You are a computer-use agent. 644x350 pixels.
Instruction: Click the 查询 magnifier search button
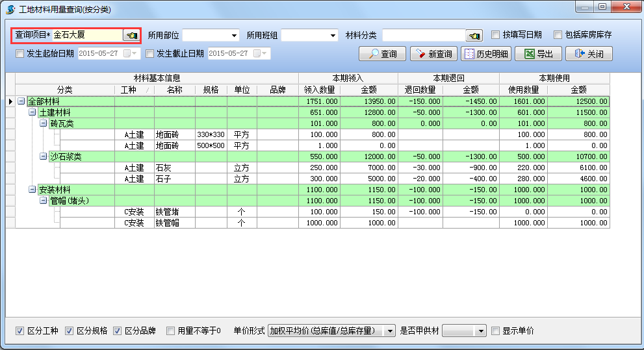383,54
